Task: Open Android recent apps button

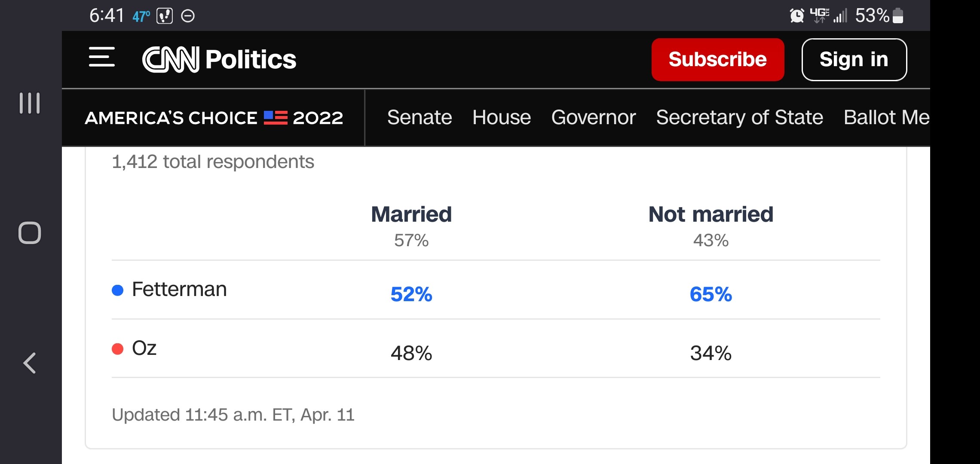Action: [x=30, y=103]
